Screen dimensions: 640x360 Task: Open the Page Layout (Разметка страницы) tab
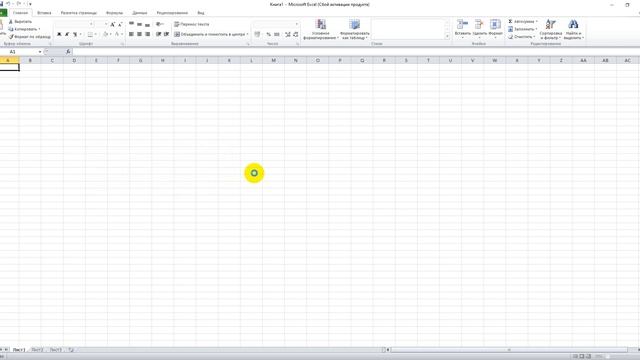(79, 13)
